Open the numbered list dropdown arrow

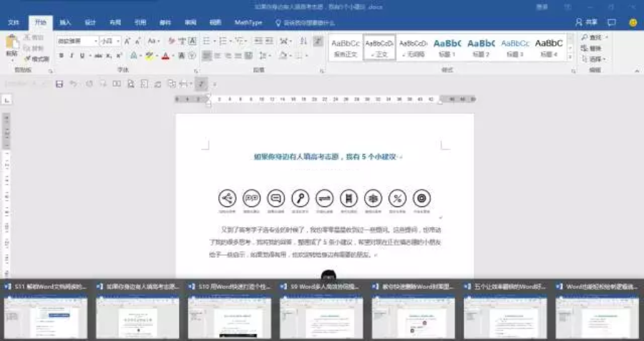(230, 41)
